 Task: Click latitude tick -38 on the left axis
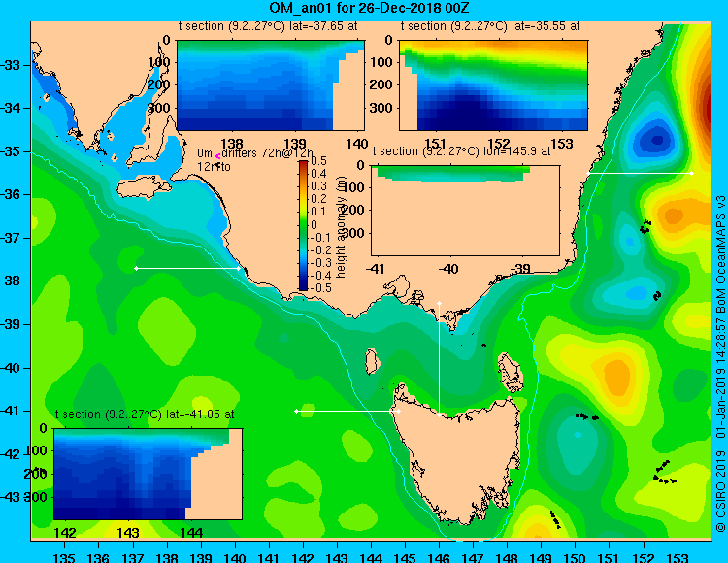pyautogui.click(x=11, y=281)
